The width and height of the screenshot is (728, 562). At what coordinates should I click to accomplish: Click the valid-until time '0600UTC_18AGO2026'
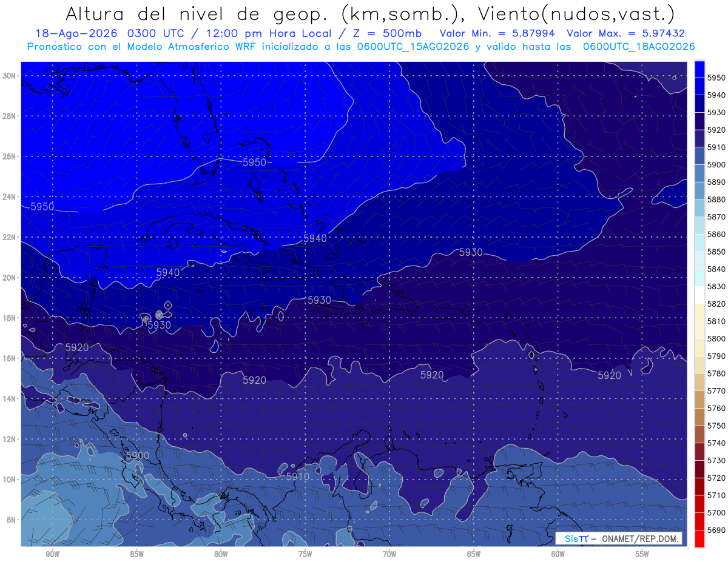(639, 47)
